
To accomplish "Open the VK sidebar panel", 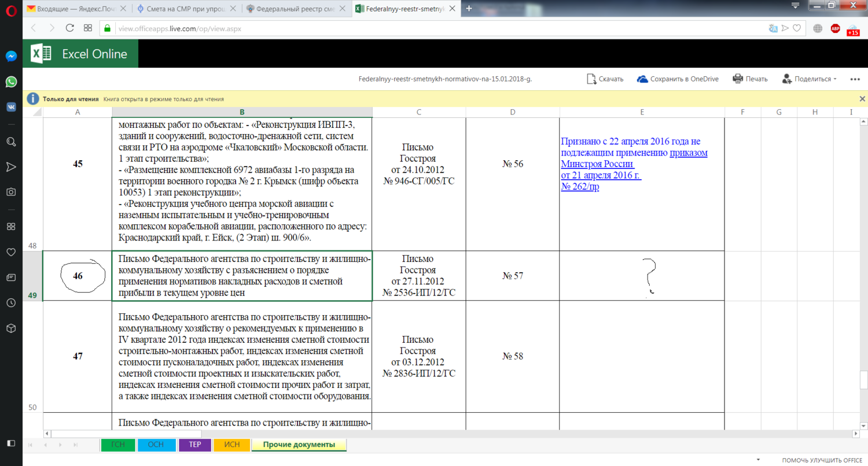I will (x=11, y=107).
